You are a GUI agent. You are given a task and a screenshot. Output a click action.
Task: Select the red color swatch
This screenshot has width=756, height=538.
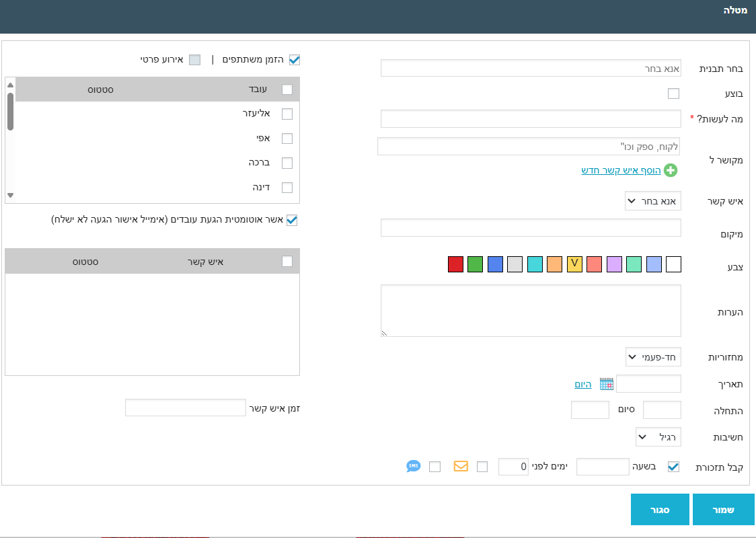coord(456,264)
